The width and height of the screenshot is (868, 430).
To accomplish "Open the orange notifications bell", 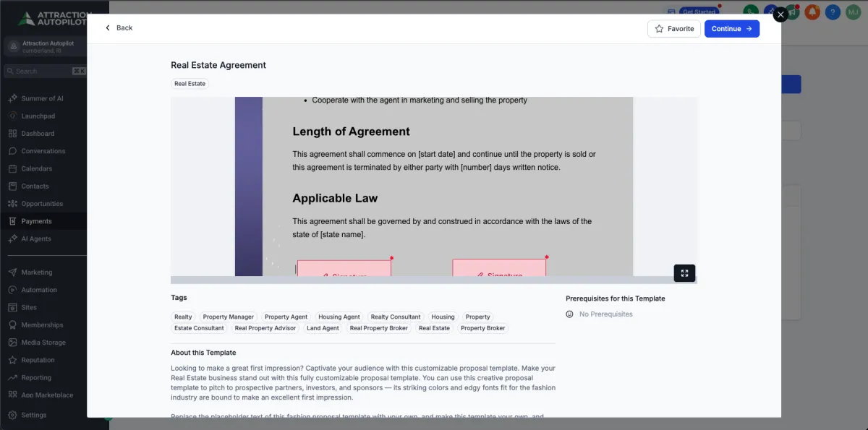I will [813, 12].
